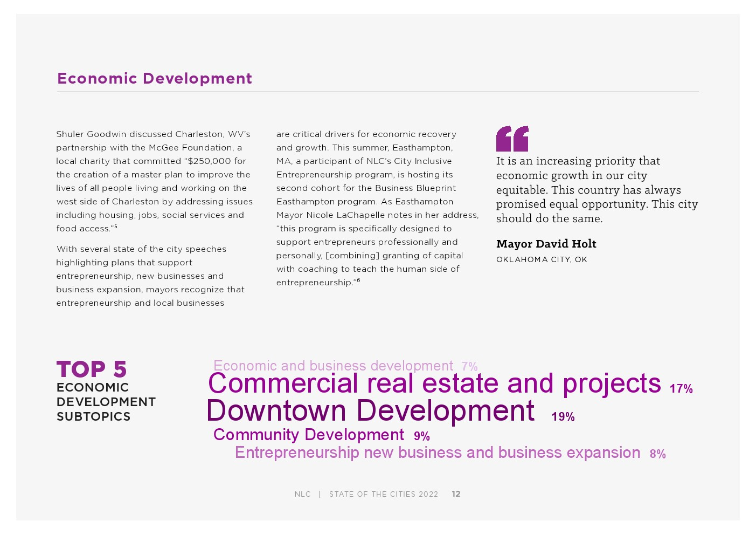Click the Economic Development heading
Viewport: 756px width, 535px height.
tap(155, 79)
